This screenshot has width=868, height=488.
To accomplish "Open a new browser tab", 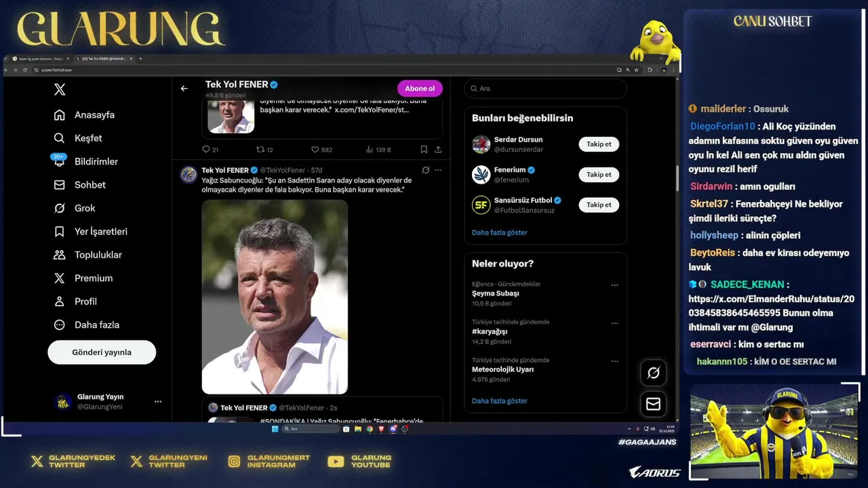I will tap(140, 59).
